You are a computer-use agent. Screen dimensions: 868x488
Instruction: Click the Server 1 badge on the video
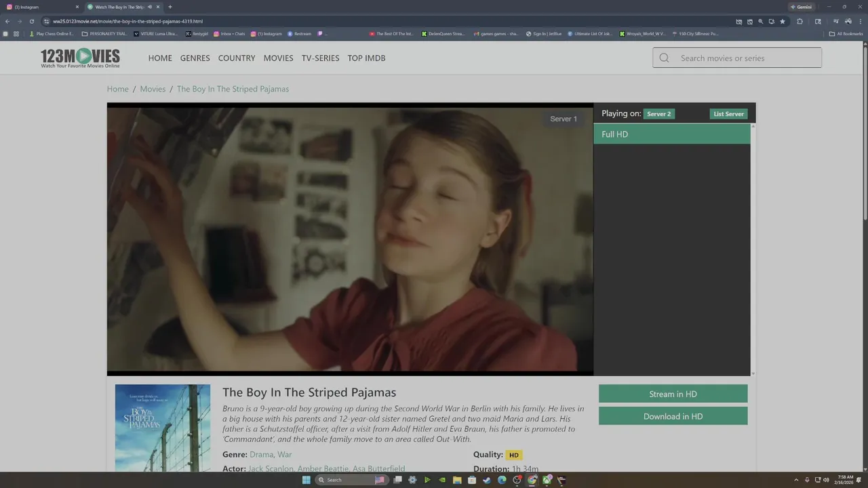(564, 119)
